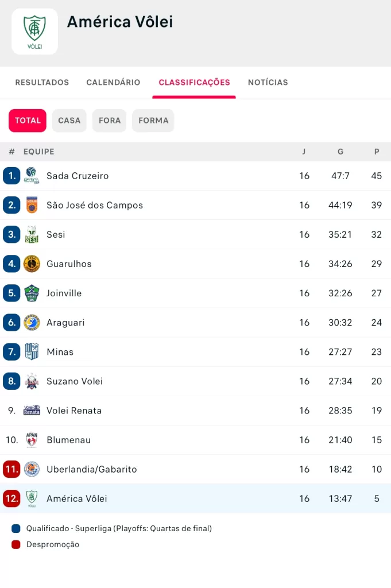The image size is (391, 588).
Task: Click the Guarulhos team logo
Action: 32,264
